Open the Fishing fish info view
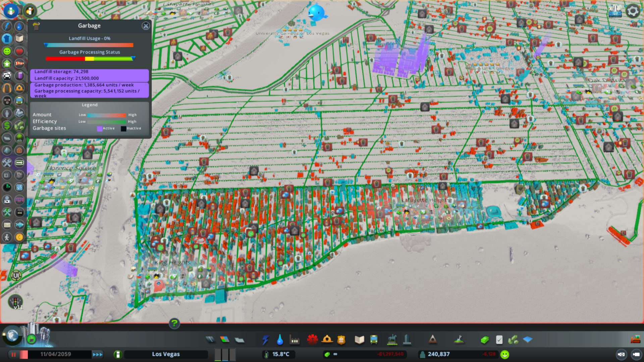Viewport: 644px width, 362px height. click(19, 225)
